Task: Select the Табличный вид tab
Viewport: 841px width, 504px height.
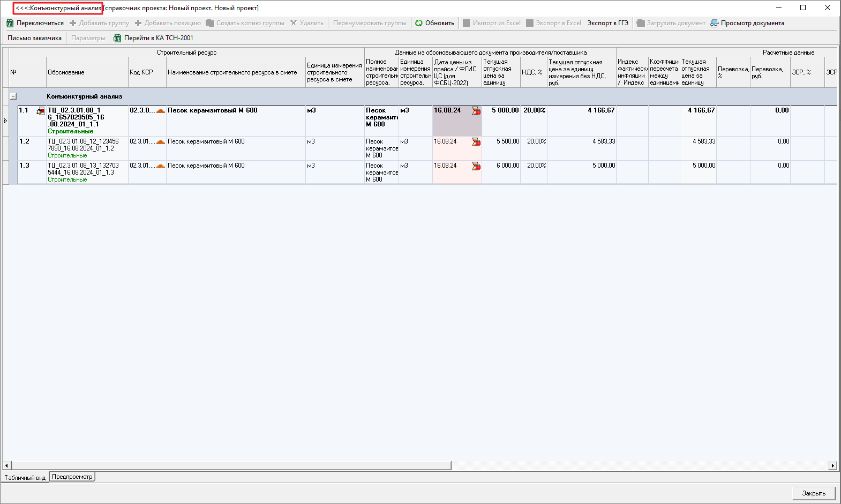Action: (25, 477)
